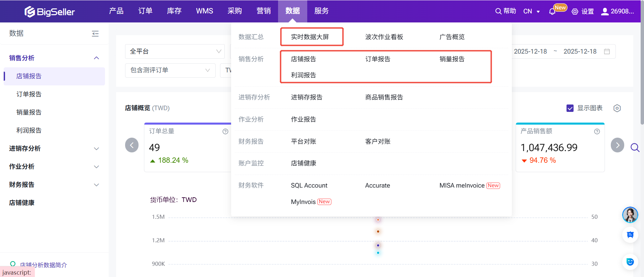The width and height of the screenshot is (644, 277).
Task: Open the 全平台 platform dropdown
Action: click(175, 52)
